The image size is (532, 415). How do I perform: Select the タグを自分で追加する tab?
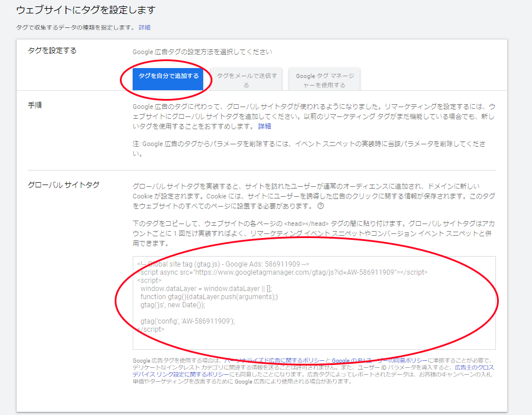click(168, 79)
